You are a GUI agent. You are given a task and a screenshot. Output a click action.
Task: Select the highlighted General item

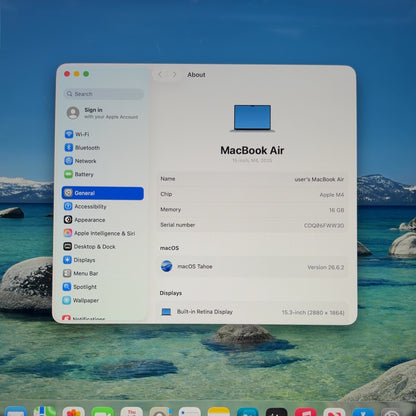103,193
